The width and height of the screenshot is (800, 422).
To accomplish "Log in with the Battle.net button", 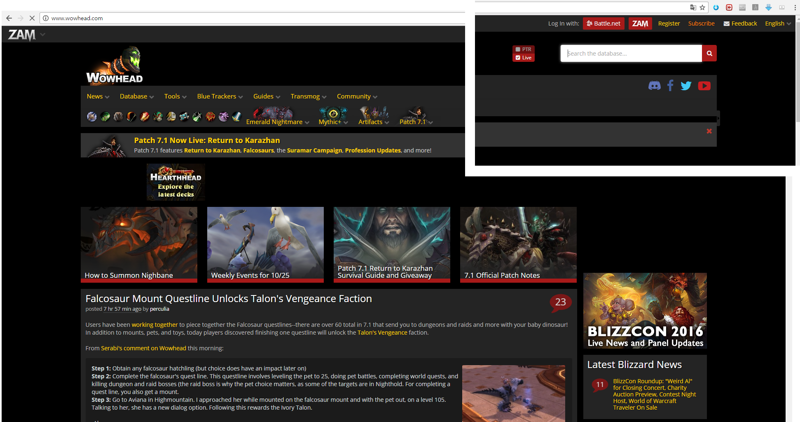I will 604,23.
